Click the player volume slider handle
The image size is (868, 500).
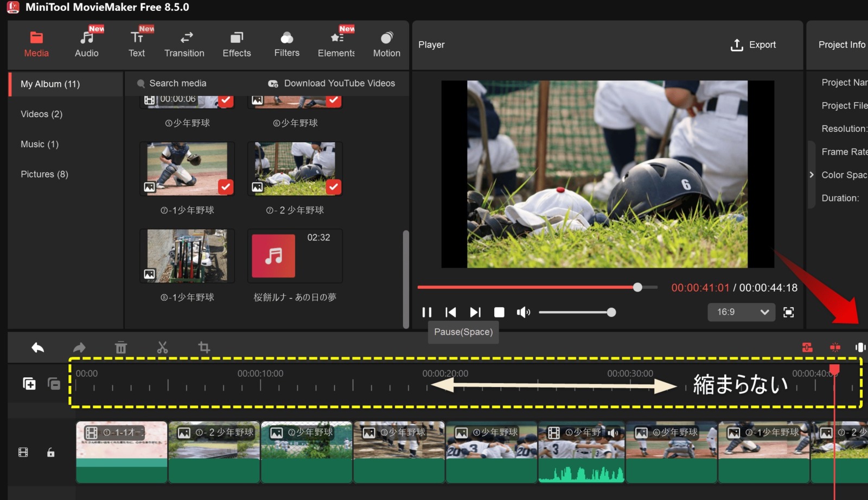pos(611,312)
